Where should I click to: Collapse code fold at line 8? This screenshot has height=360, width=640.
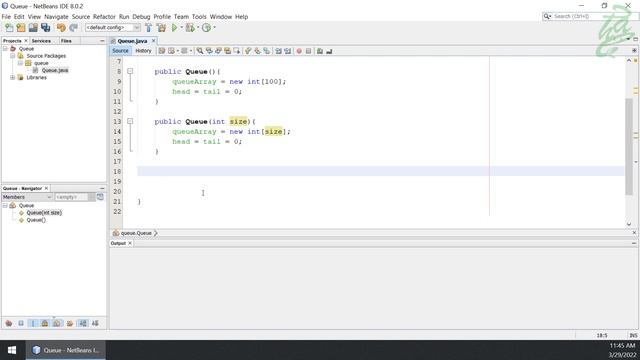tap(130, 71)
